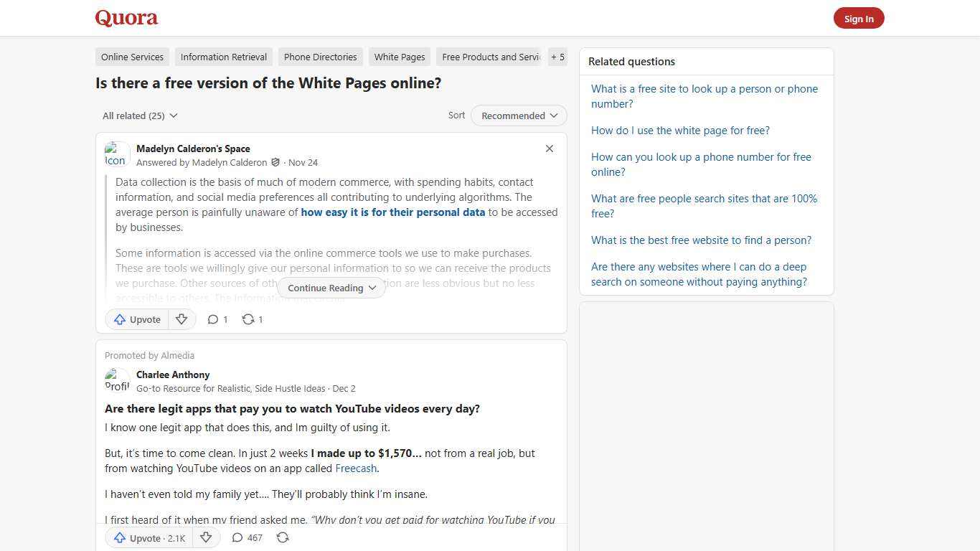980x551 pixels.
Task: Click the credential badge next to Madelyn Calderon
Action: pos(277,162)
